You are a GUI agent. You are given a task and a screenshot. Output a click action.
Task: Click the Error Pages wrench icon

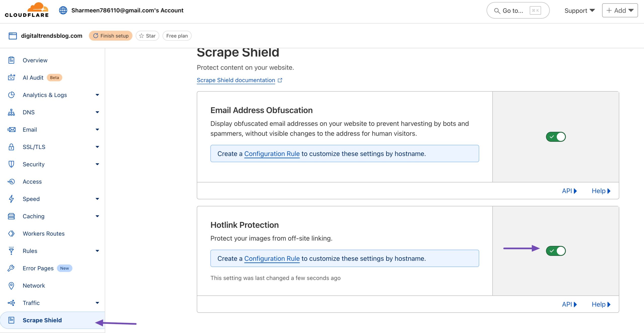11,268
